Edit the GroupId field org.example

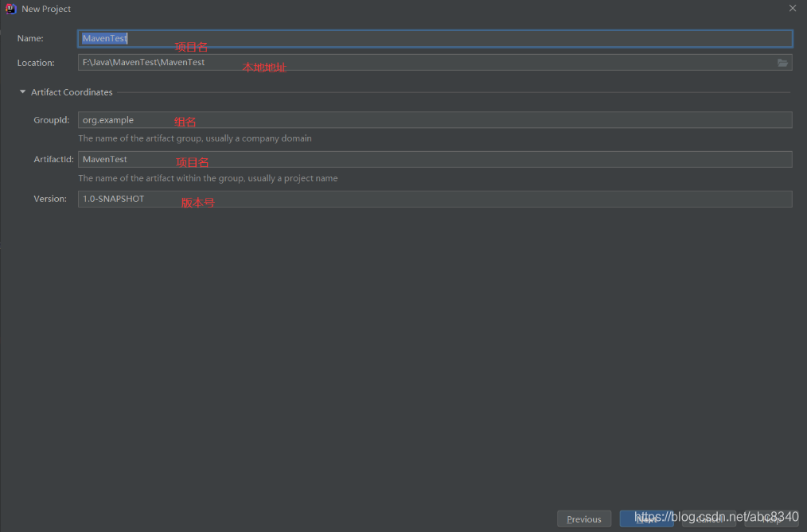(435, 120)
